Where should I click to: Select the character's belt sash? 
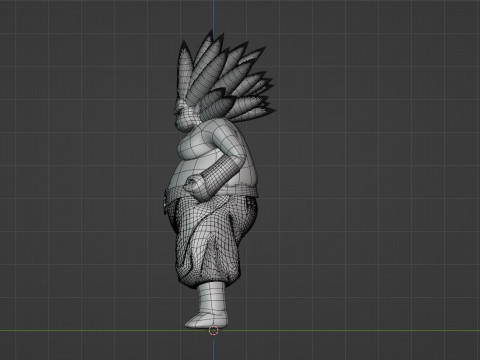(x=211, y=194)
